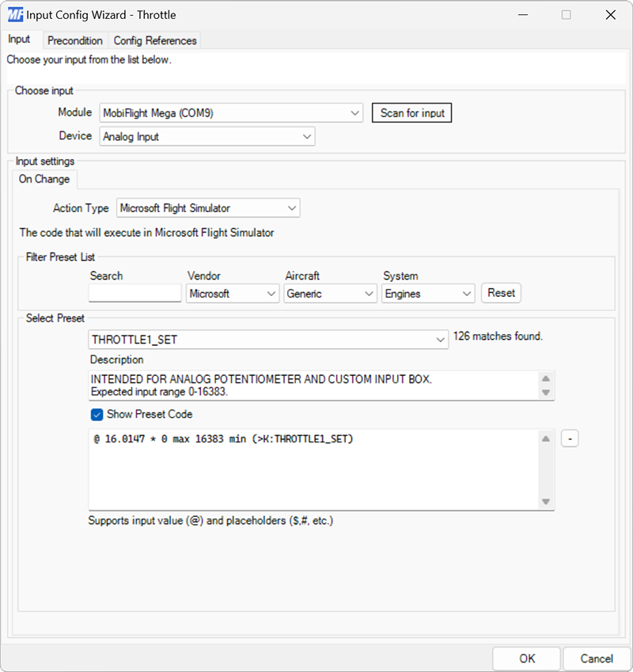Expand the Action Type dropdown
The height and width of the screenshot is (672, 633).
pos(291,207)
